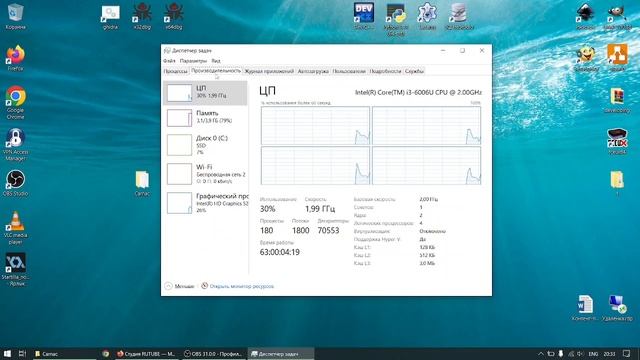Screen dimensions: 640x360
Task: Open the Файл menu
Action: tap(169, 61)
